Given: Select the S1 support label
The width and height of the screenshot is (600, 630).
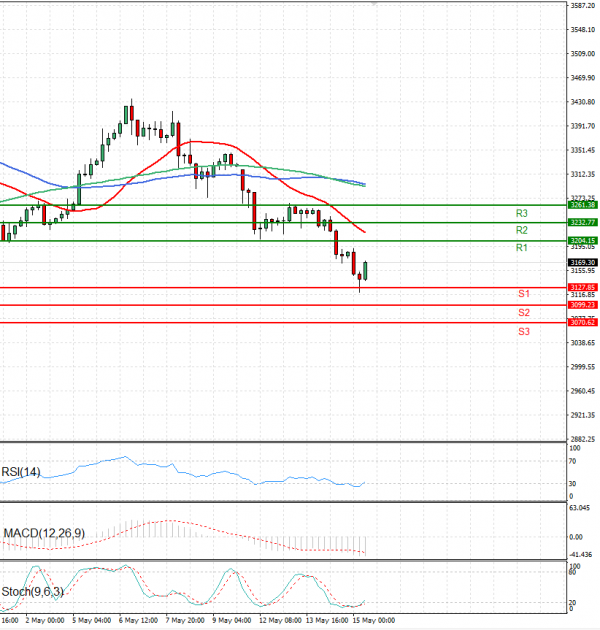Looking at the screenshot, I should (x=524, y=294).
